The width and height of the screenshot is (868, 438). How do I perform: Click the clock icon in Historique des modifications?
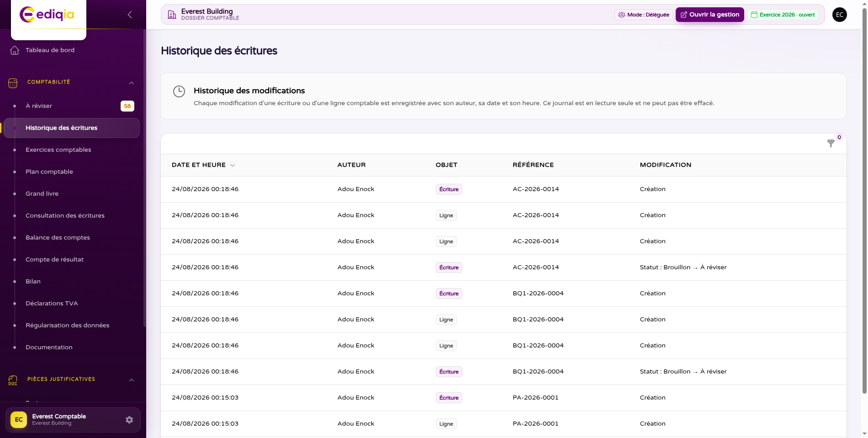point(179,91)
